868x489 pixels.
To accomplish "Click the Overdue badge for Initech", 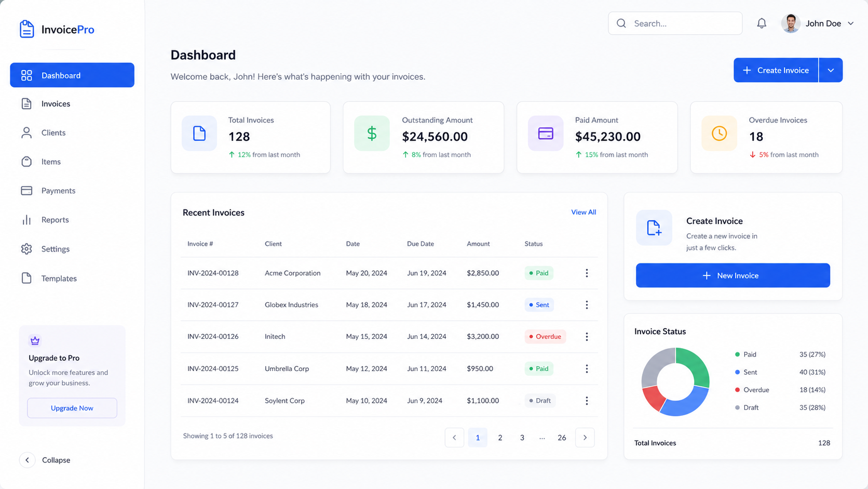I will [x=545, y=337].
